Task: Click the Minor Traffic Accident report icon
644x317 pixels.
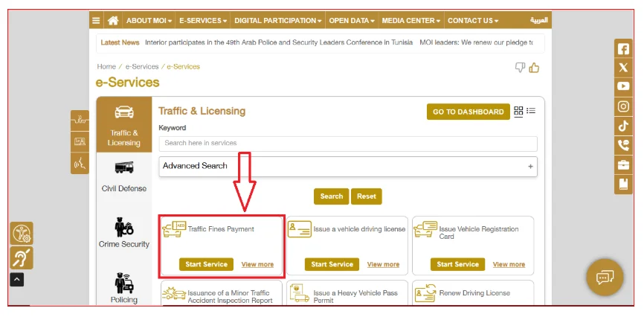Action: tap(174, 293)
